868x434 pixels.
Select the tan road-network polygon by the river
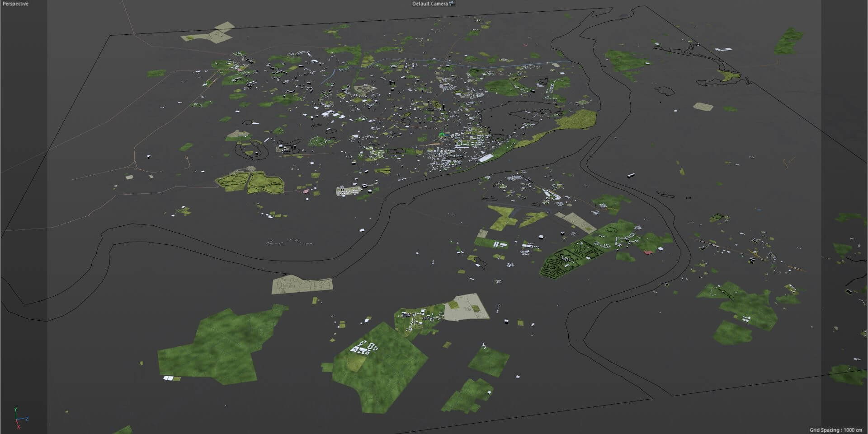[302, 285]
